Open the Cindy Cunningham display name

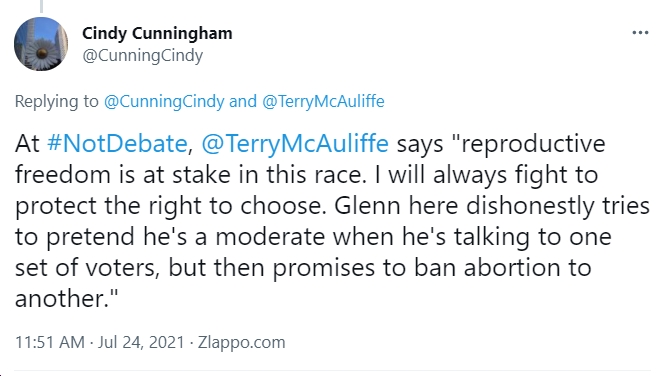(x=157, y=34)
